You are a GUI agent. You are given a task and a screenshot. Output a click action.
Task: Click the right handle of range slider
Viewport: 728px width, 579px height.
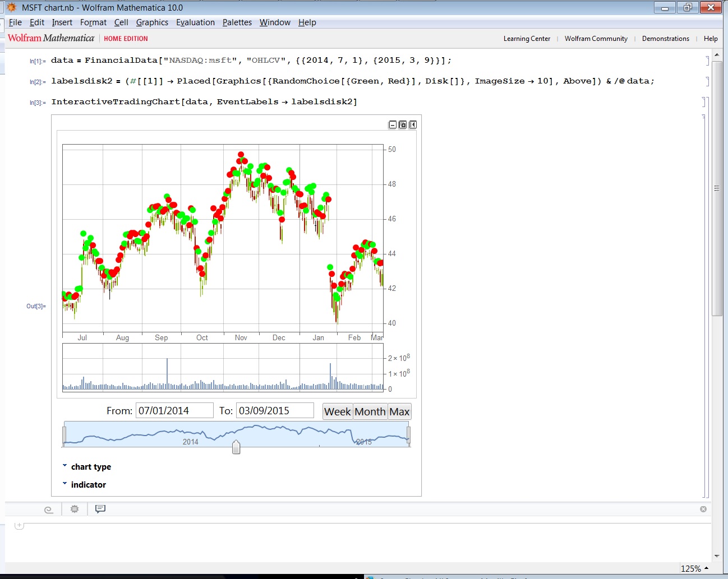(408, 434)
